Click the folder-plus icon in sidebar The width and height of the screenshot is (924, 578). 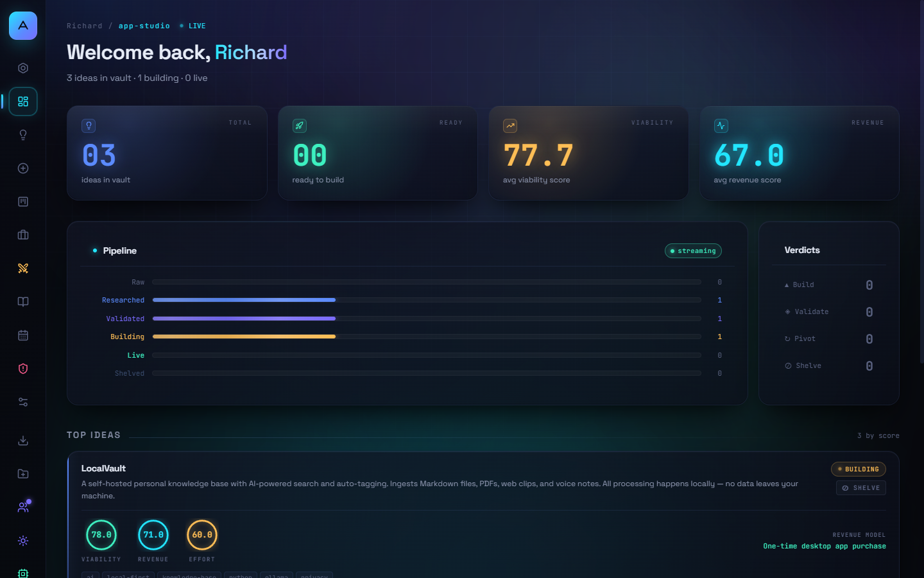pyautogui.click(x=23, y=474)
